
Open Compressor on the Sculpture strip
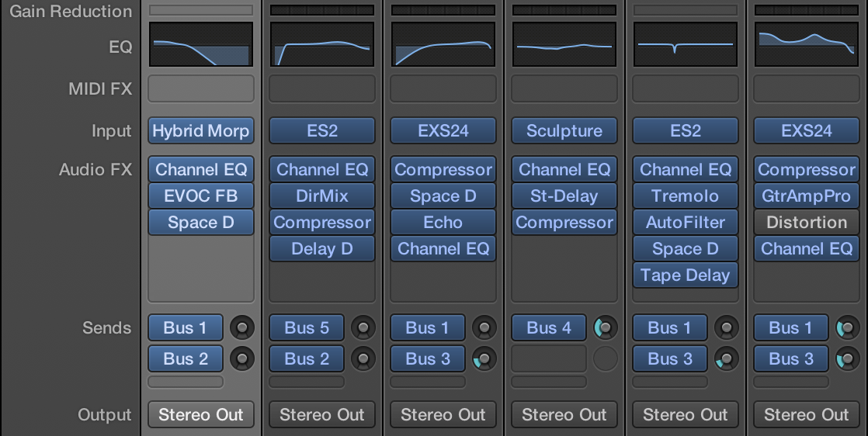pyautogui.click(x=564, y=223)
